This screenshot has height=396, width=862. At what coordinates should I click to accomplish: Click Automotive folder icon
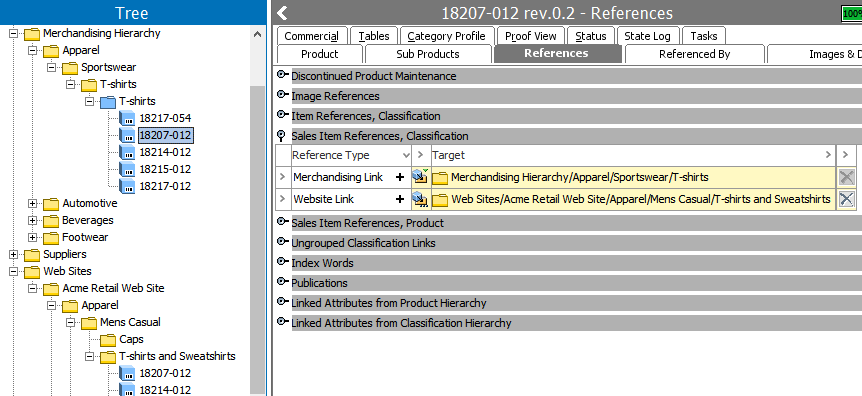pos(51,204)
